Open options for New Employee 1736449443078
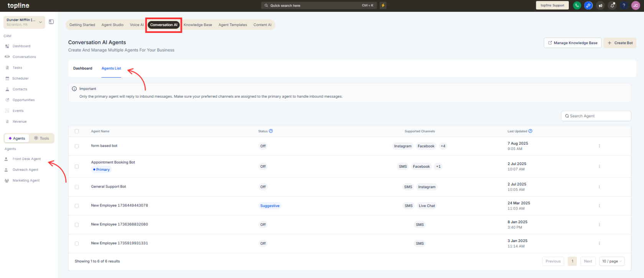The width and height of the screenshot is (644, 278). (599, 206)
